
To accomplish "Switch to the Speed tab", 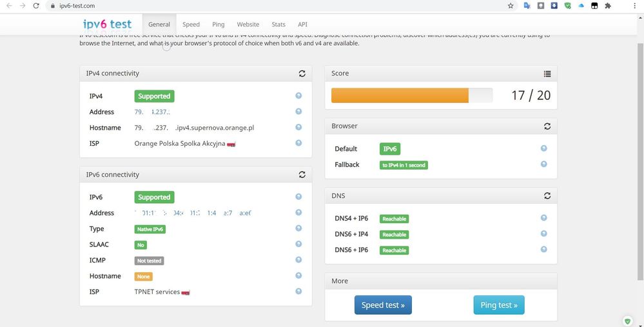I will 191,25.
